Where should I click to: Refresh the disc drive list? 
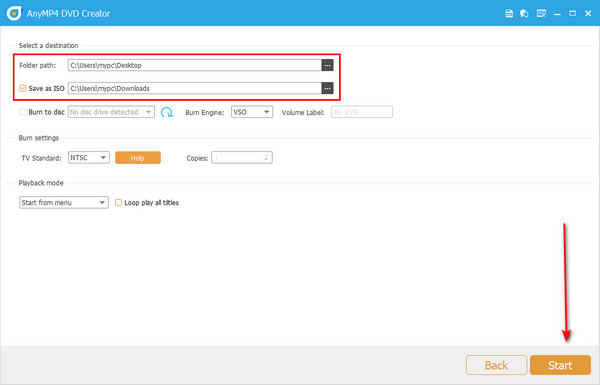[167, 112]
